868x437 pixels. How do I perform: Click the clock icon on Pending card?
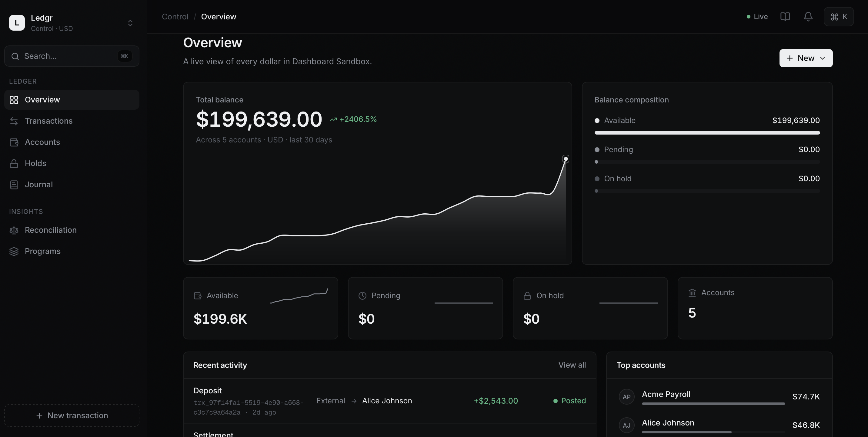pos(362,296)
